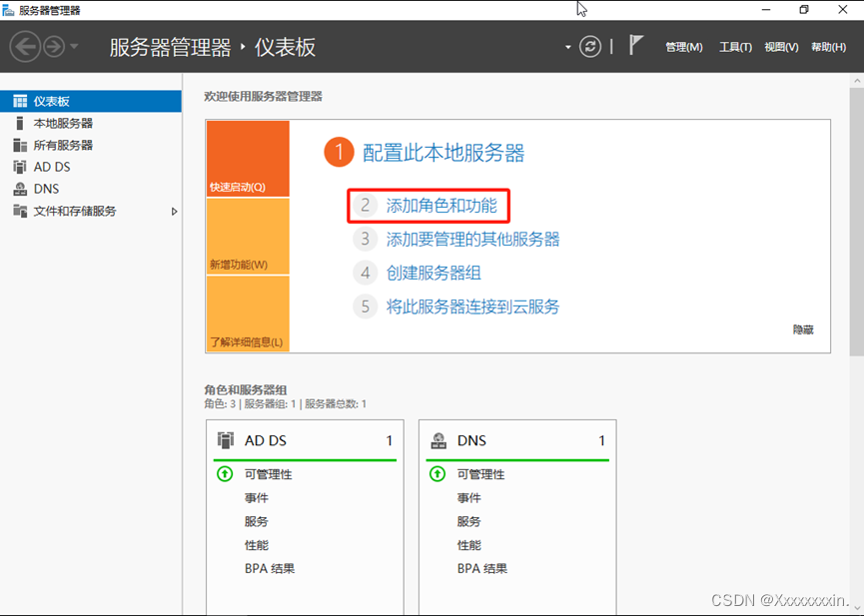
Task: Open 事件 in DNS tile
Action: [468, 498]
